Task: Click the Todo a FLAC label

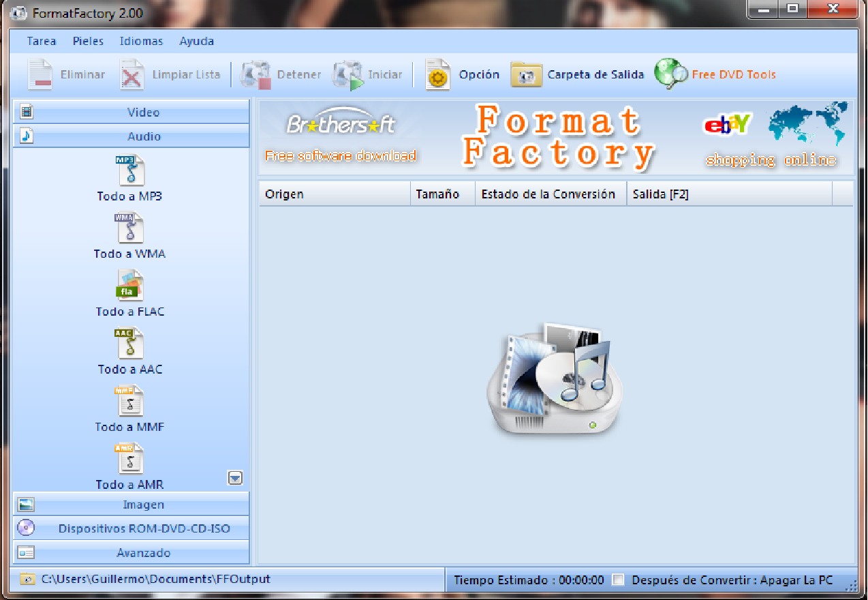Action: (x=130, y=312)
